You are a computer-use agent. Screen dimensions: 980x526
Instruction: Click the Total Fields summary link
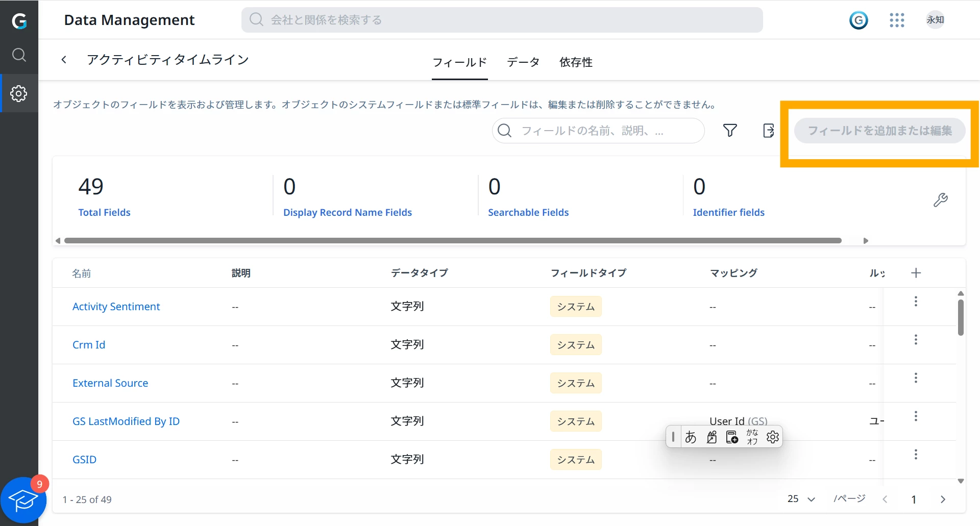click(104, 212)
